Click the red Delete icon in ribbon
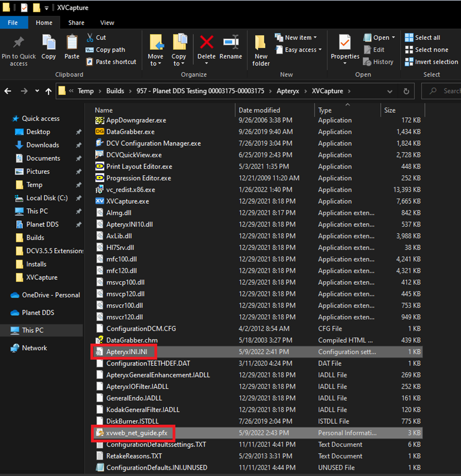 pyautogui.click(x=207, y=42)
